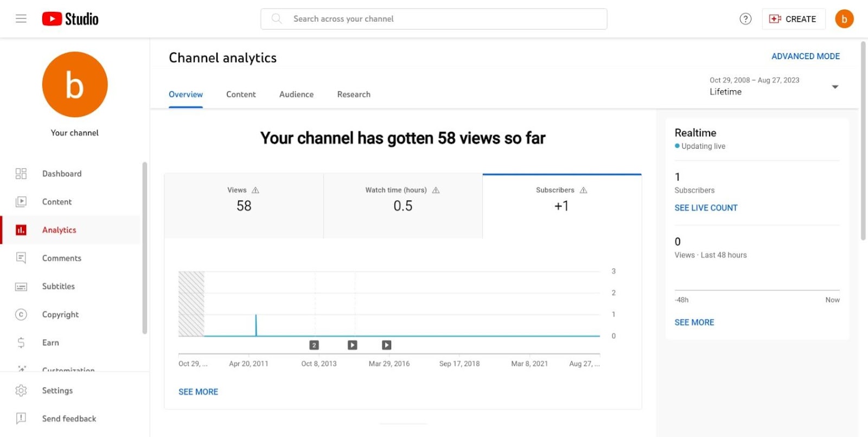Open the help question mark icon
Image resolution: width=868 pixels, height=437 pixels.
click(745, 19)
